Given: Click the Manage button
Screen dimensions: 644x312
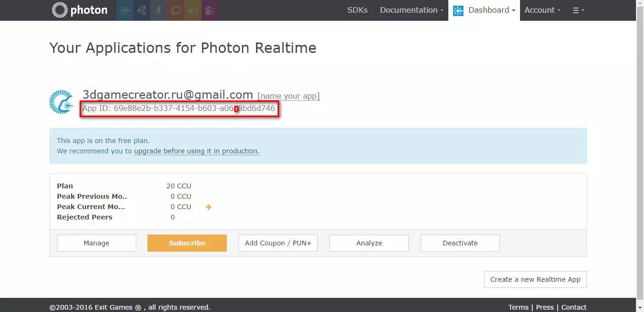Looking at the screenshot, I should (96, 243).
